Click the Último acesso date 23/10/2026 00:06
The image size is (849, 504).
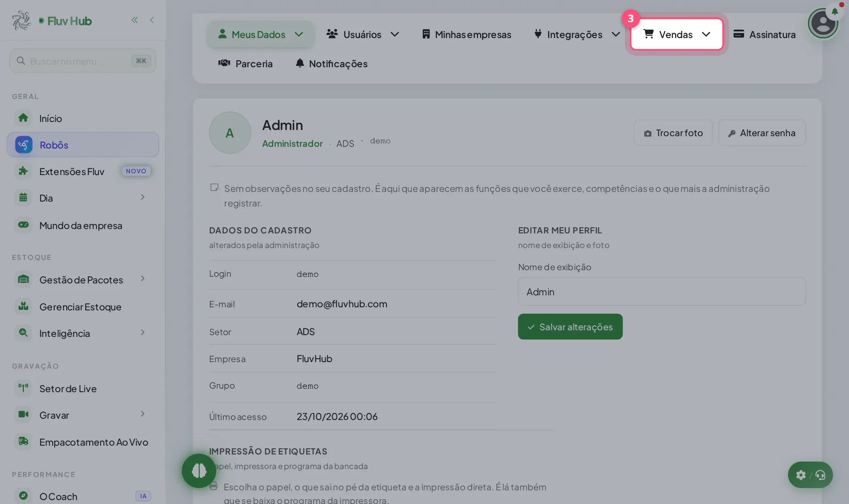pos(337,416)
